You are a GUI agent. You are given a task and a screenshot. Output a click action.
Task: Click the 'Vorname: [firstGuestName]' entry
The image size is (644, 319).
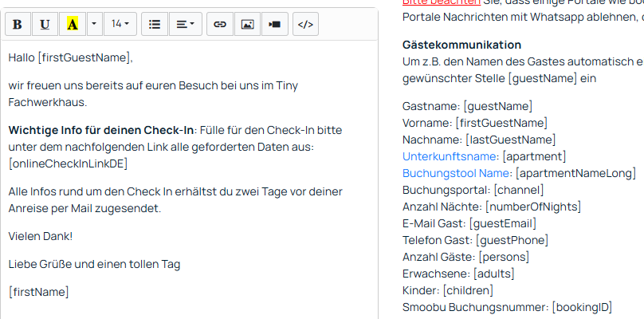(475, 123)
